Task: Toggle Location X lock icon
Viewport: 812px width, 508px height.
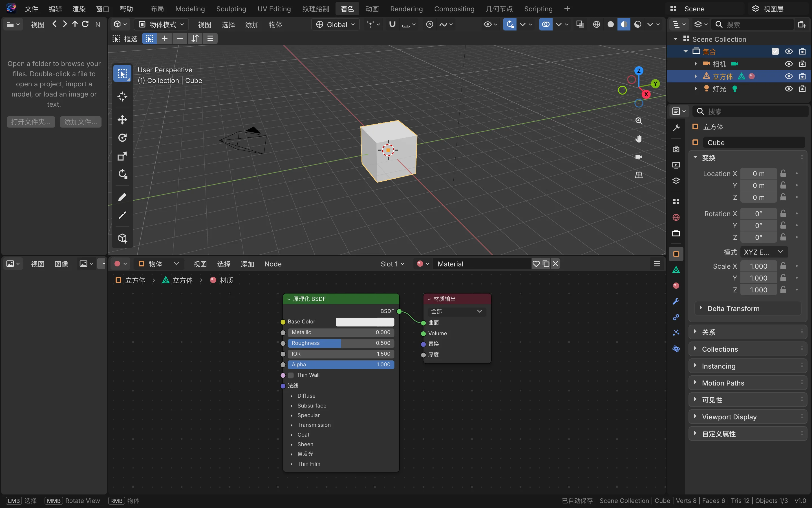Action: tap(783, 173)
